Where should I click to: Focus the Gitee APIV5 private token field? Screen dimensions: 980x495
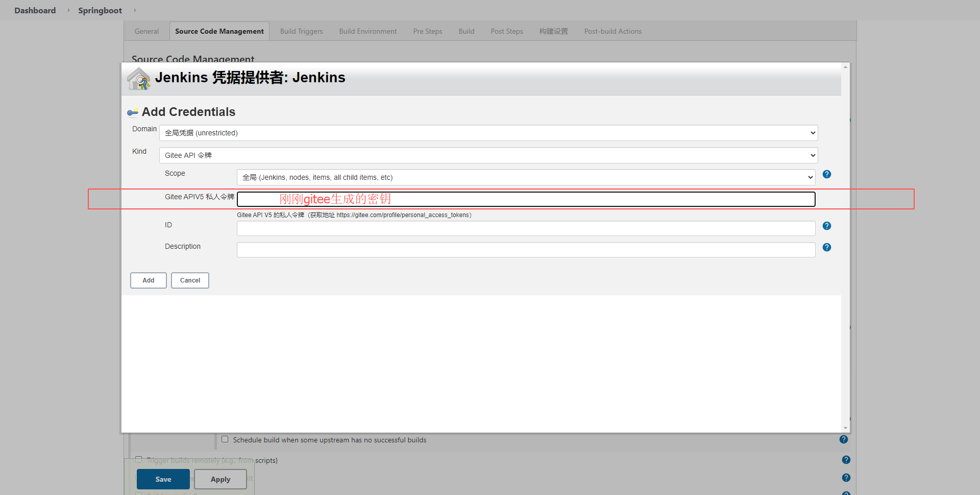point(526,199)
